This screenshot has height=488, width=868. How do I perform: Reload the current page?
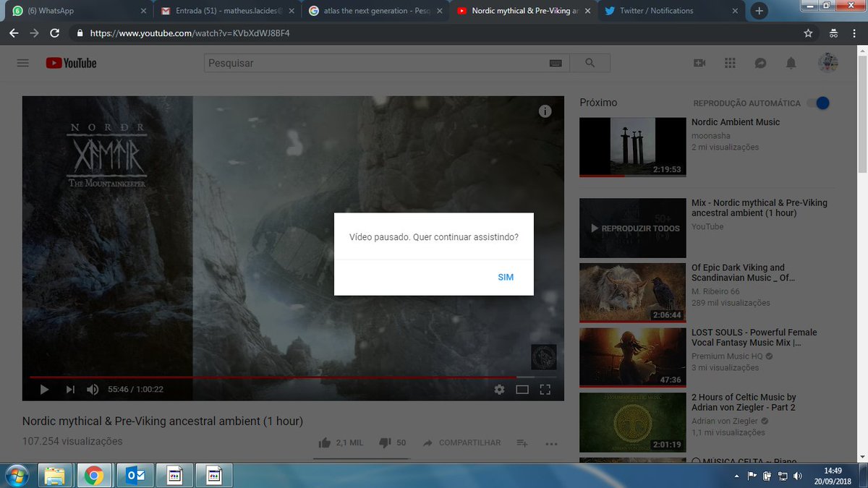click(x=54, y=33)
